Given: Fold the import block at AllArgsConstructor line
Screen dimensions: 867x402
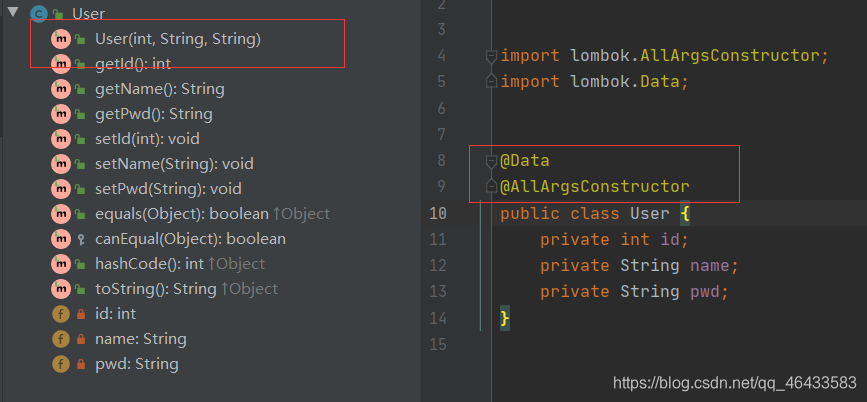Looking at the screenshot, I should coord(491,56).
